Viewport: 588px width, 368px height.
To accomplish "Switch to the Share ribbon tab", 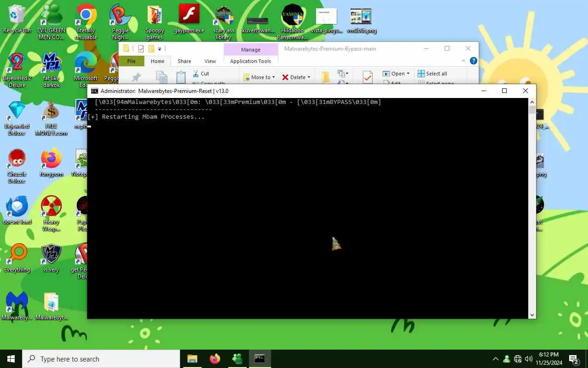I will click(x=184, y=61).
